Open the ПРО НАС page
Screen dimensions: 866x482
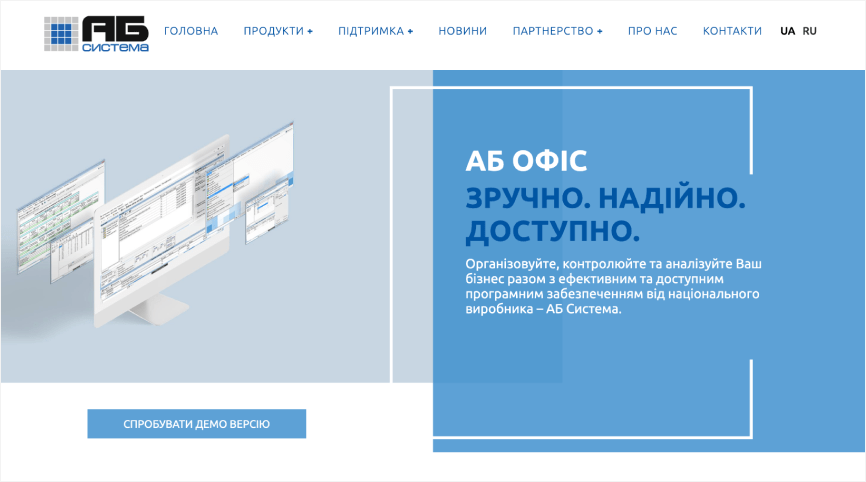(x=652, y=31)
